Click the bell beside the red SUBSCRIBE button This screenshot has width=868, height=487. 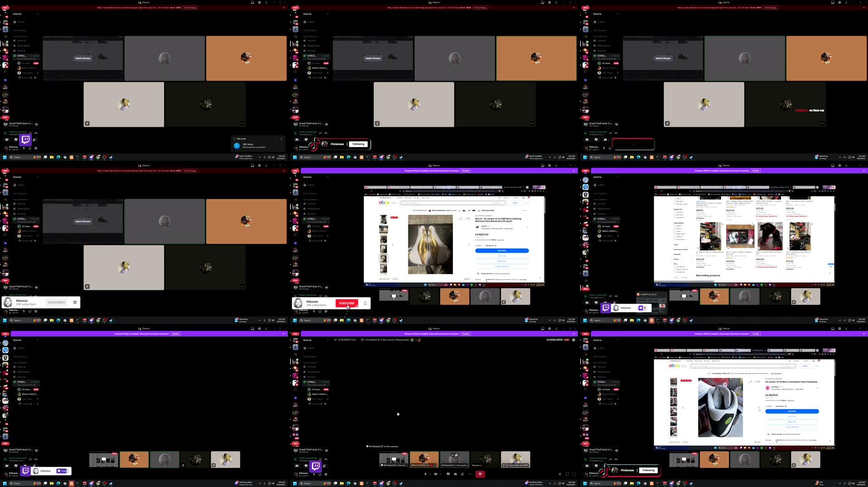pyautogui.click(x=365, y=303)
